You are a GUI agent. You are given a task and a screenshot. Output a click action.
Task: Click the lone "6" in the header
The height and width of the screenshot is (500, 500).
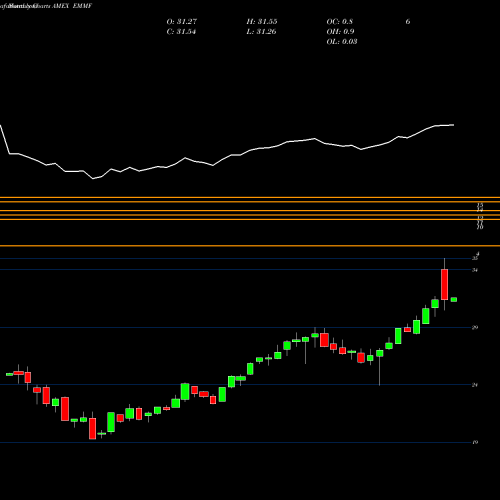pos(408,22)
